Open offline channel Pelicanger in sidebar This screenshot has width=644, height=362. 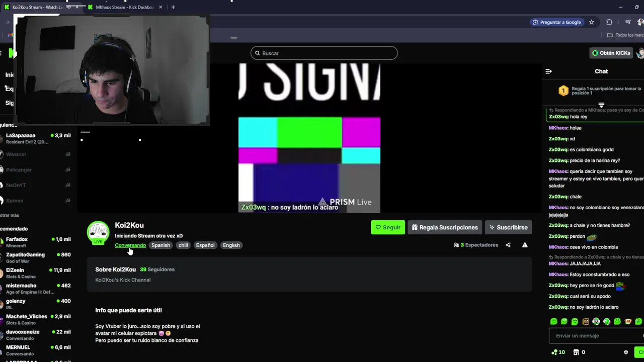tap(36, 170)
